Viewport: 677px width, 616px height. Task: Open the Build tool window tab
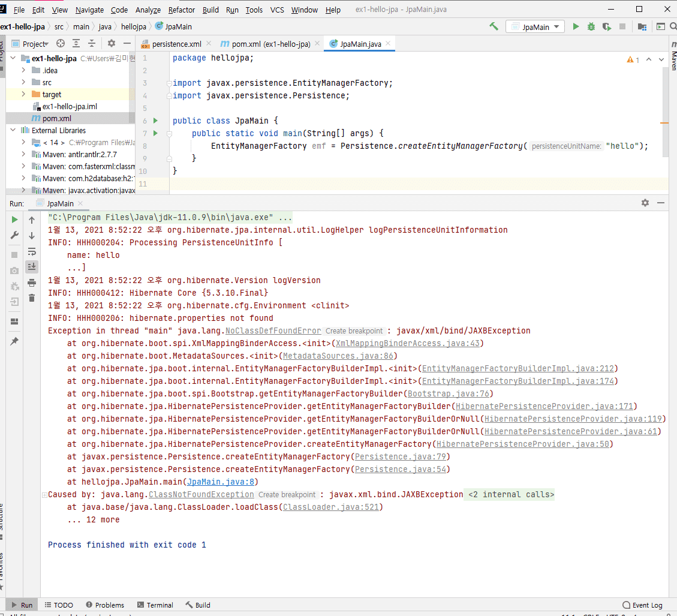pos(198,605)
